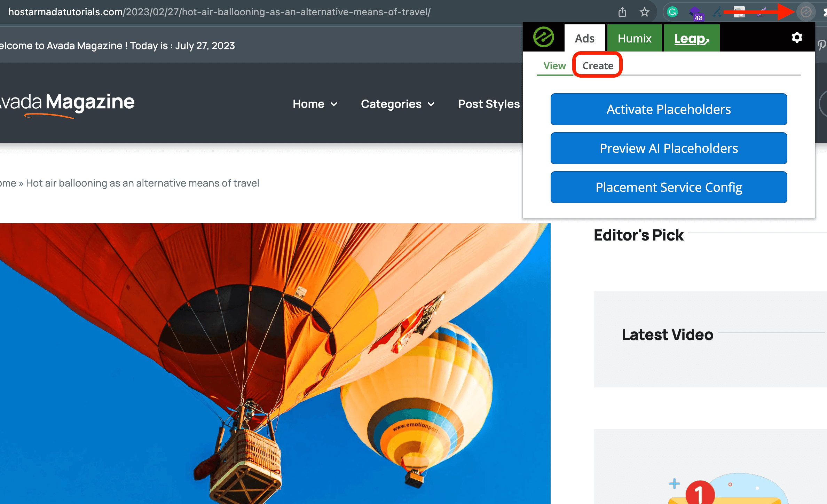Click the share icon in the address bar
This screenshot has width=827, height=504.
coord(622,12)
